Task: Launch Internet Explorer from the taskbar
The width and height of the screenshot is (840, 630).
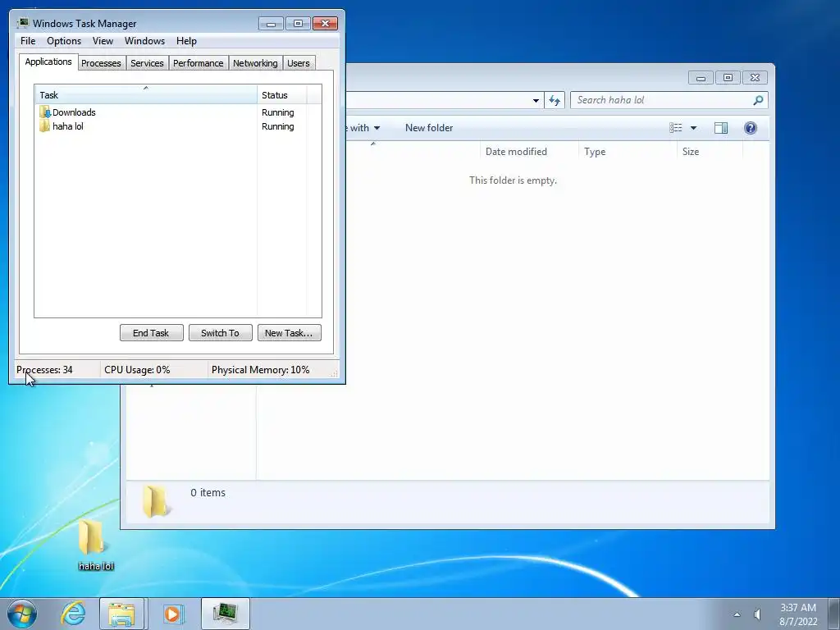Action: click(x=73, y=614)
